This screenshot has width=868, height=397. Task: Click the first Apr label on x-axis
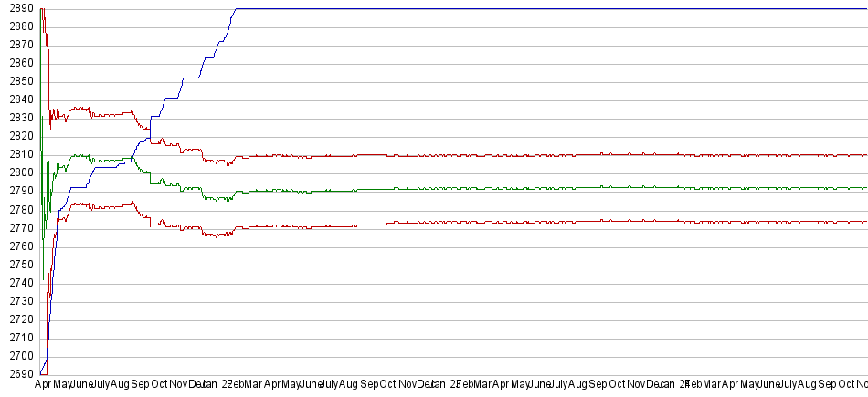click(43, 385)
